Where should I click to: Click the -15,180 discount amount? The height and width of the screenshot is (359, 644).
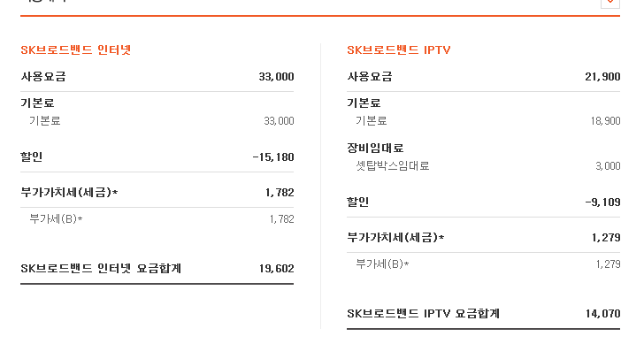point(272,157)
